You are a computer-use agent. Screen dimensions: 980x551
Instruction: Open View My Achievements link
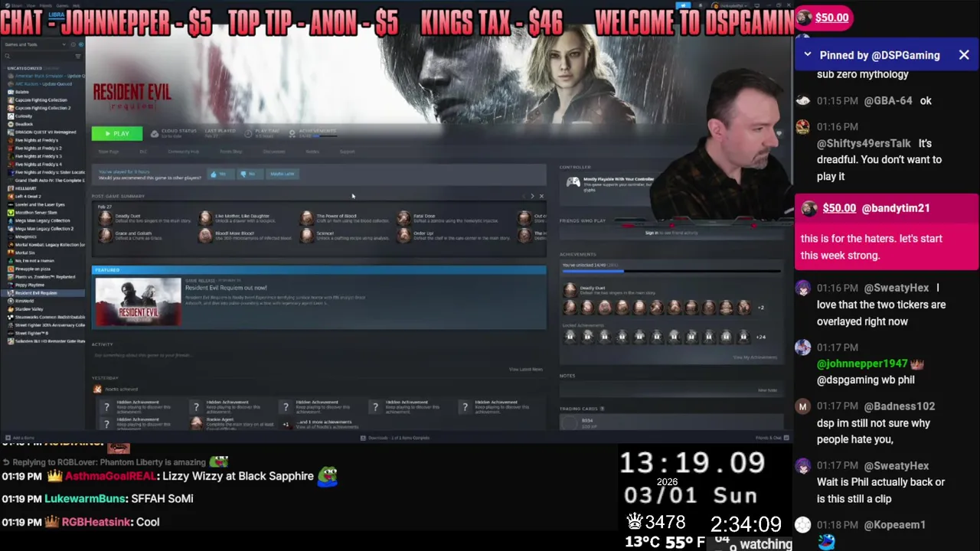pyautogui.click(x=755, y=357)
